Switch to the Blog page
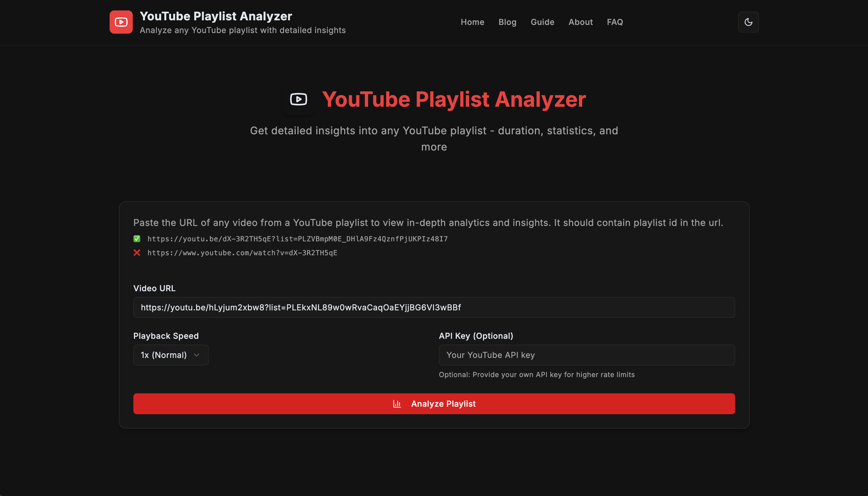Image resolution: width=868 pixels, height=496 pixels. [507, 22]
